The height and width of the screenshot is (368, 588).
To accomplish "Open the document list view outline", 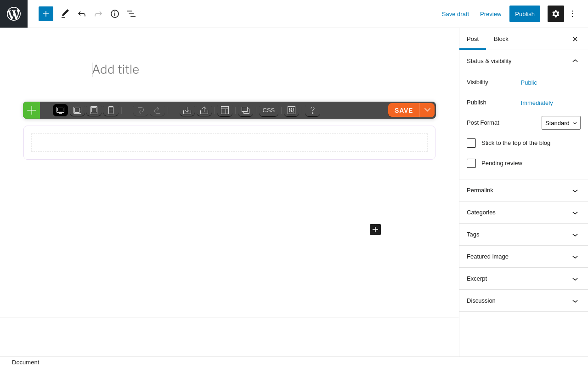I will coord(131,14).
